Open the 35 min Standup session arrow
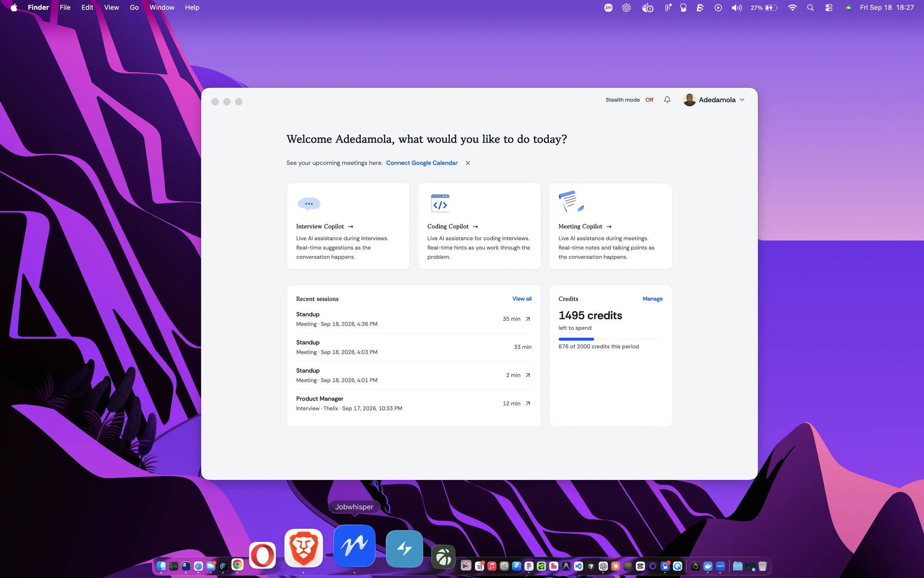Image resolution: width=924 pixels, height=578 pixels. click(x=528, y=319)
